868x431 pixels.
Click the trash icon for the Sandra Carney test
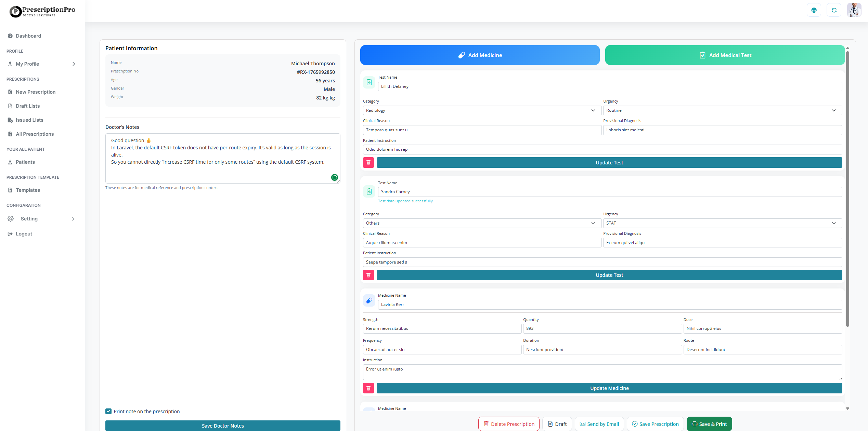click(368, 275)
